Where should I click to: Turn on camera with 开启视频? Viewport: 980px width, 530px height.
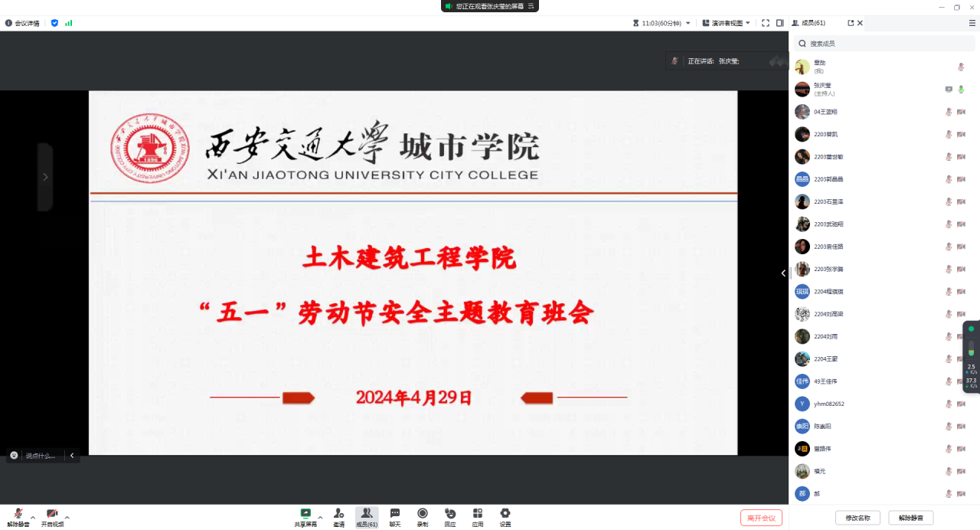[x=52, y=514]
